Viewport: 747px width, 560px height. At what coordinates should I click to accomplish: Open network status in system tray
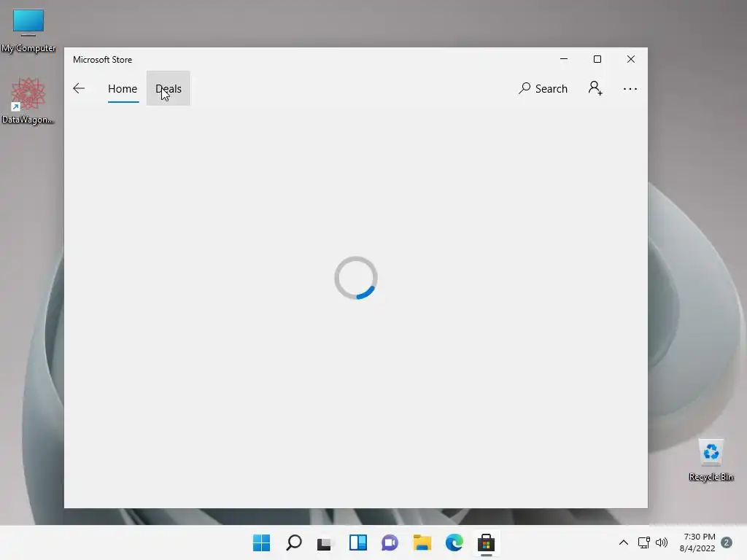click(x=643, y=542)
